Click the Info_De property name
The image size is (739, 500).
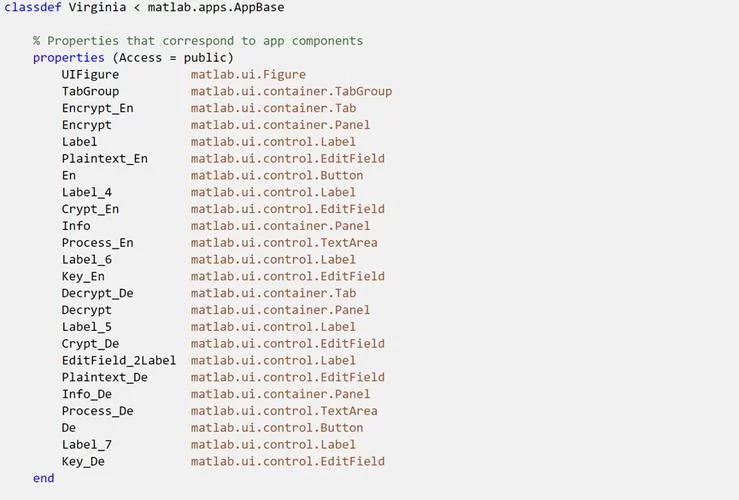86,394
